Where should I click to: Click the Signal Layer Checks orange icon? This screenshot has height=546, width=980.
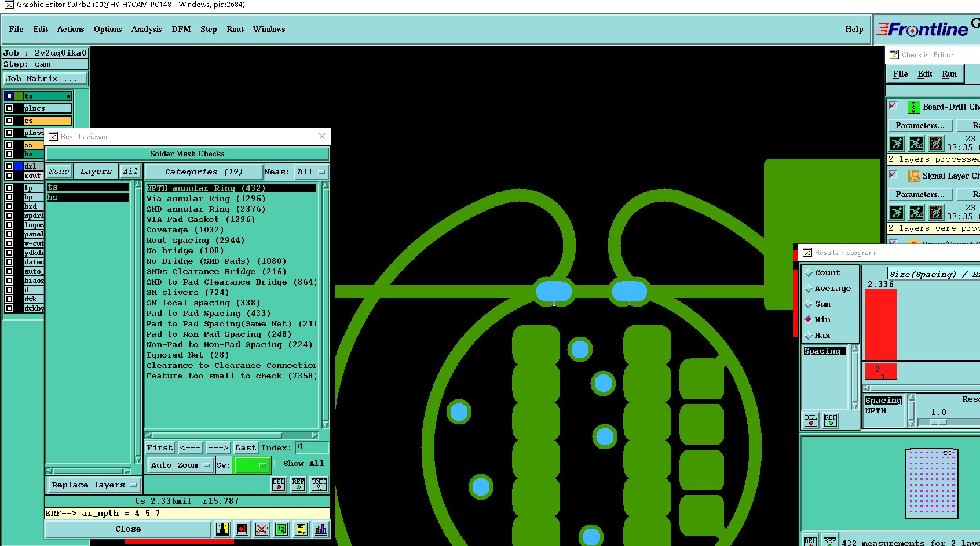pyautogui.click(x=914, y=176)
